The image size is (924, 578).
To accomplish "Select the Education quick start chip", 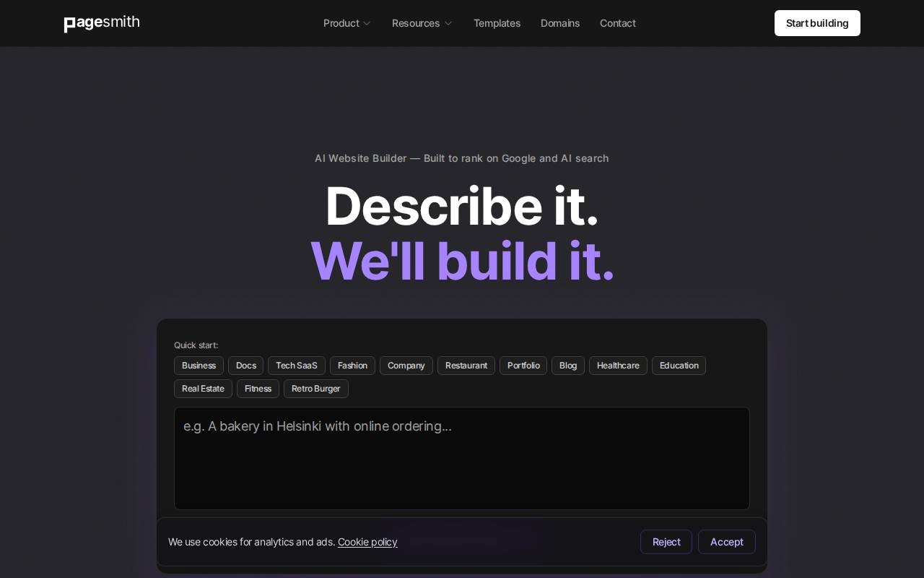I will coord(679,366).
